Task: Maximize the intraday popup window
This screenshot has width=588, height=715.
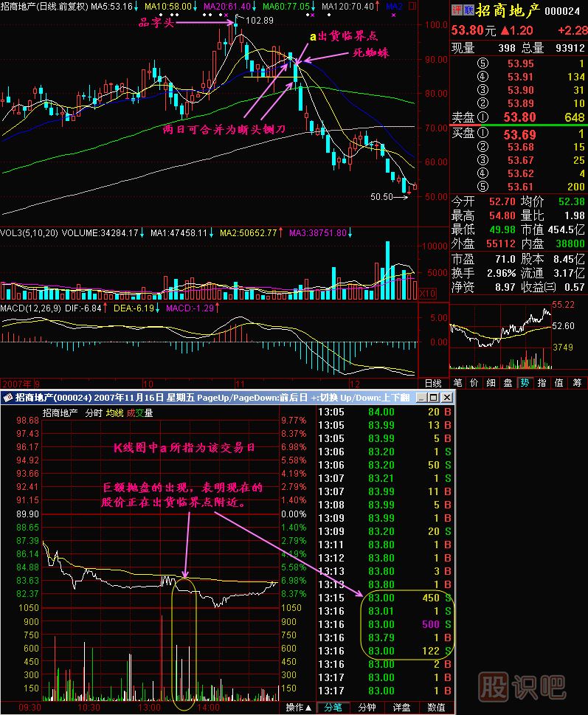Action: click(x=433, y=398)
